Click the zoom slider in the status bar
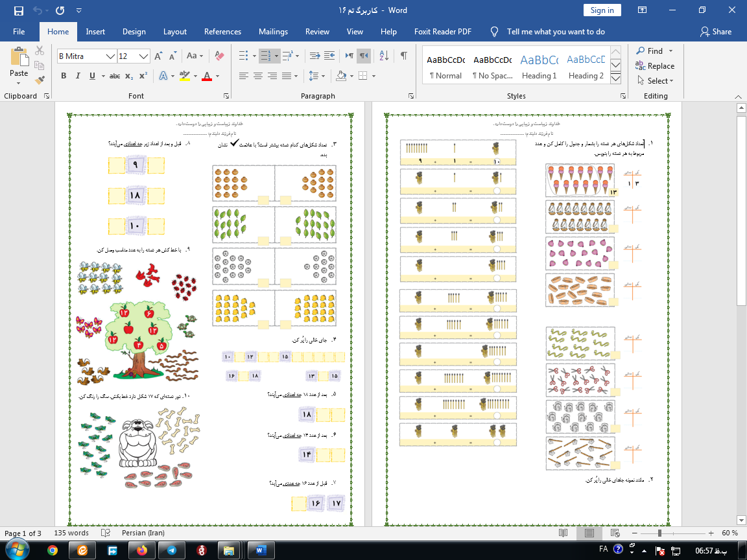The width and height of the screenshot is (747, 560). (x=659, y=533)
